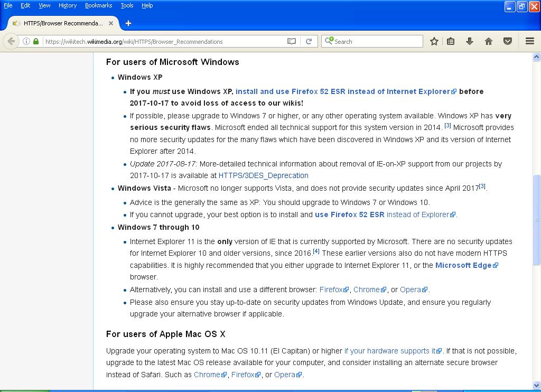Click the page scrollbar down arrow
This screenshot has width=541, height=392.
[537, 385]
